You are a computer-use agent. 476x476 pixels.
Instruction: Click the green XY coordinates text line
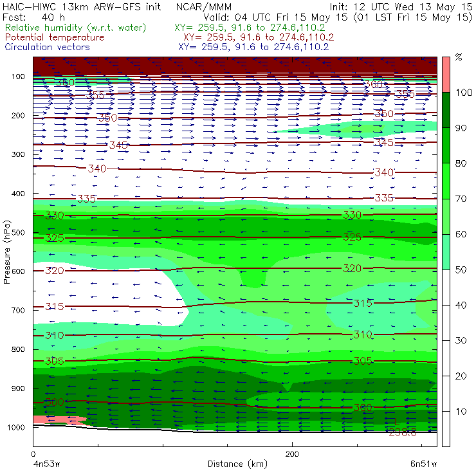[250, 28]
